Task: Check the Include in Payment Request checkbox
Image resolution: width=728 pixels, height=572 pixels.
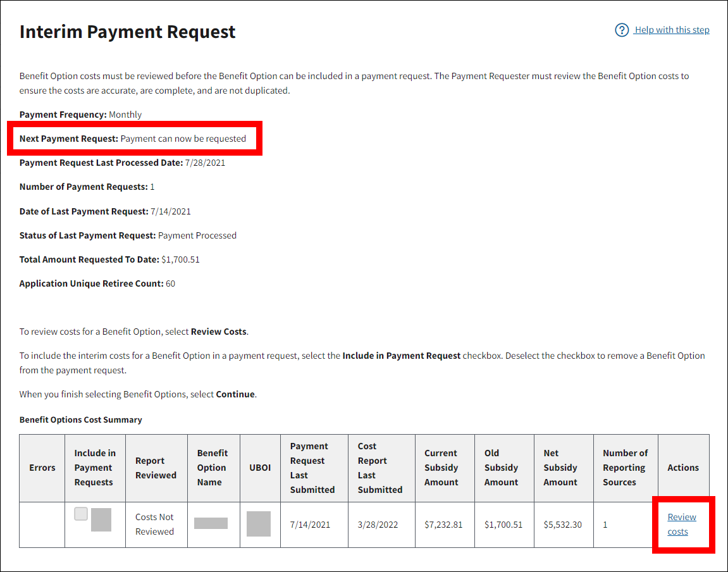Action: pyautogui.click(x=81, y=514)
